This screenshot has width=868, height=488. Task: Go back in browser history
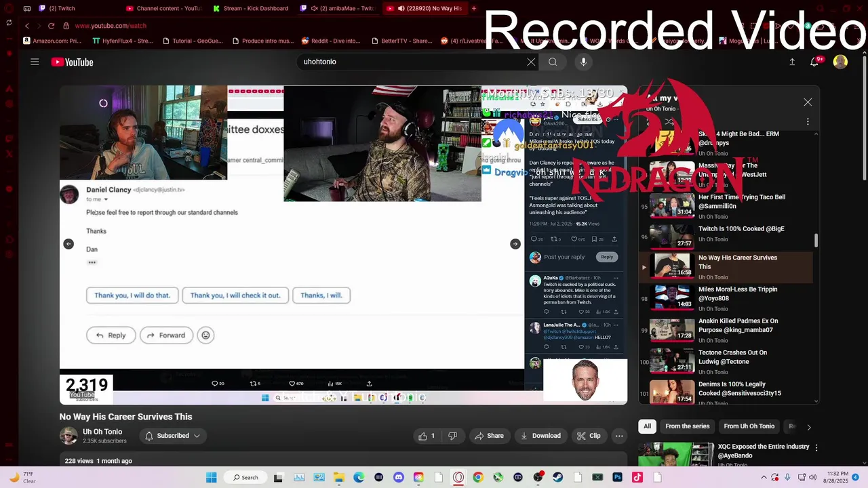(27, 26)
